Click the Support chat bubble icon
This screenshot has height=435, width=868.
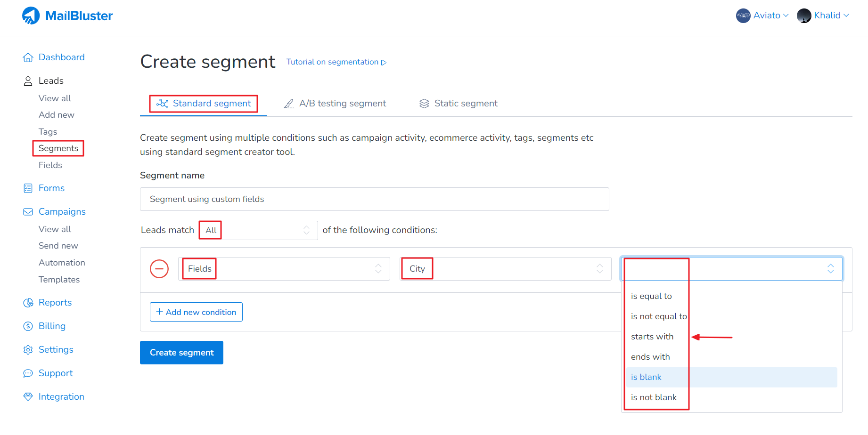pos(28,373)
